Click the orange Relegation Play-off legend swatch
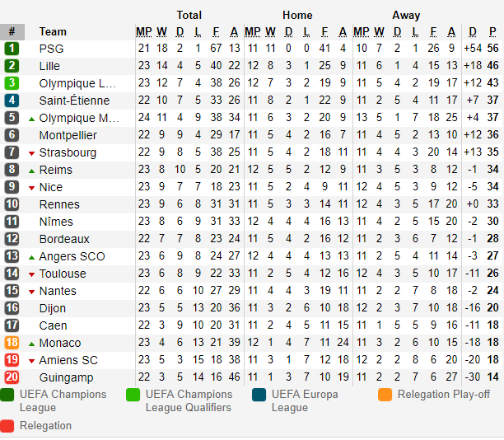 (x=385, y=395)
